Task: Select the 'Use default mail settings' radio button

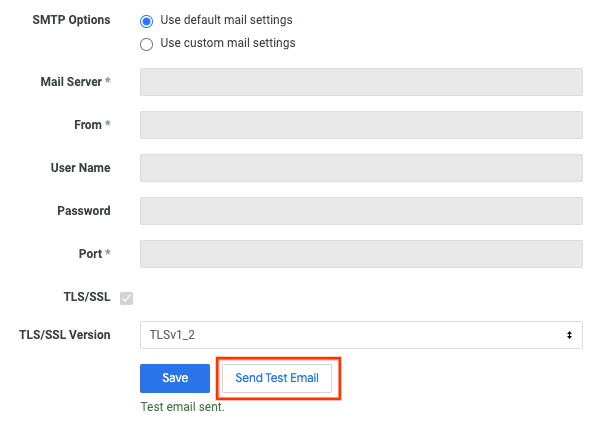Action: click(x=147, y=20)
